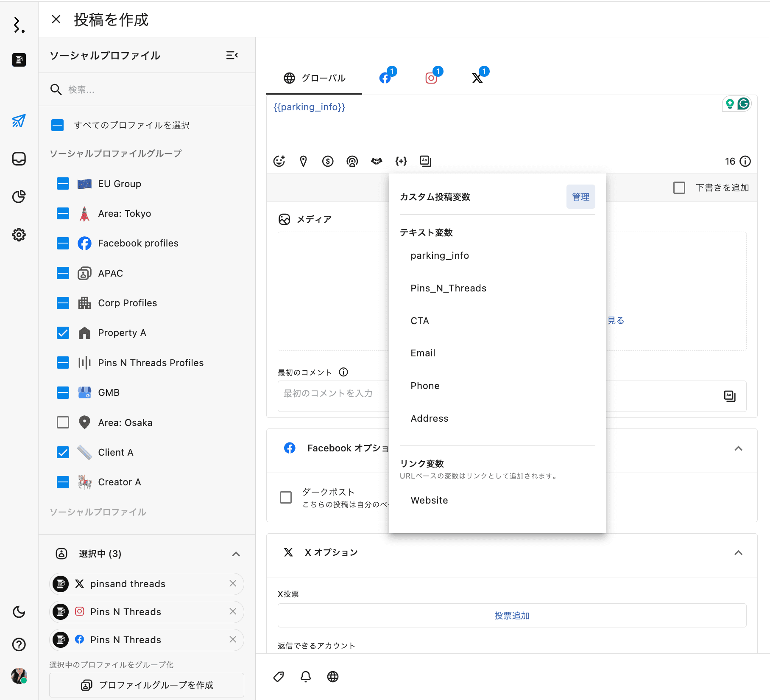This screenshot has height=700, width=770.
Task: Click the 管理 button in variables popup
Action: pyautogui.click(x=580, y=197)
